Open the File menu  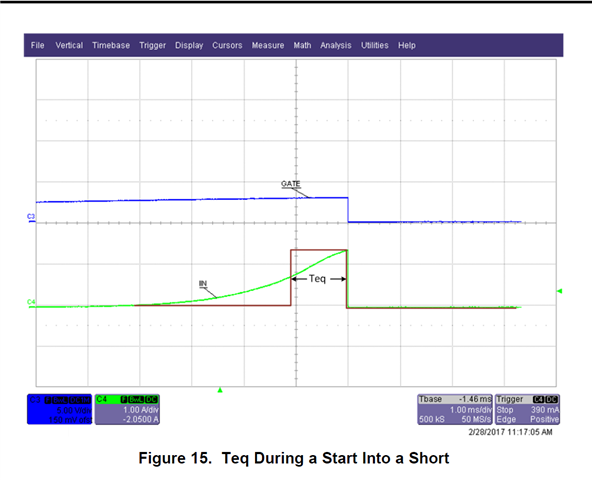click(x=37, y=45)
